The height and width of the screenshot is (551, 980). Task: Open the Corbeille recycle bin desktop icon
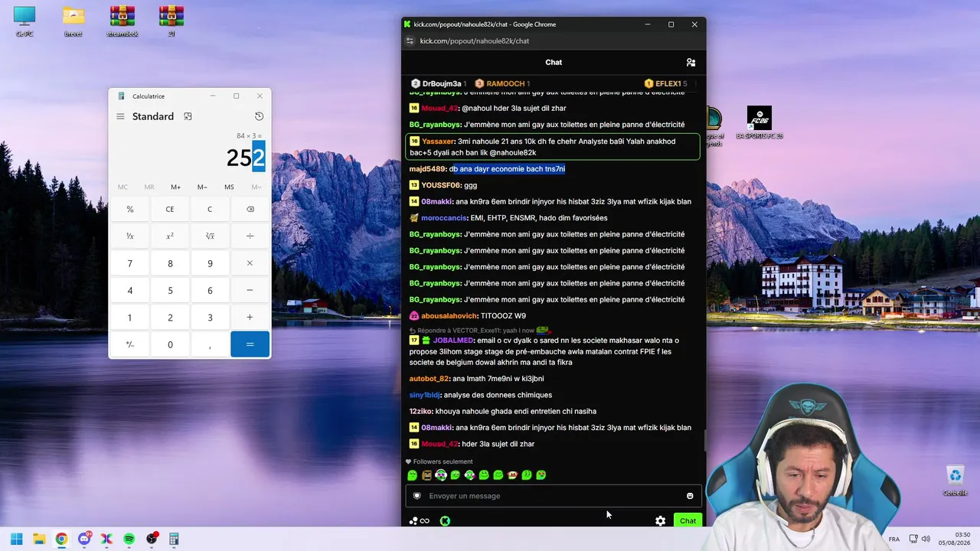pyautogui.click(x=955, y=481)
